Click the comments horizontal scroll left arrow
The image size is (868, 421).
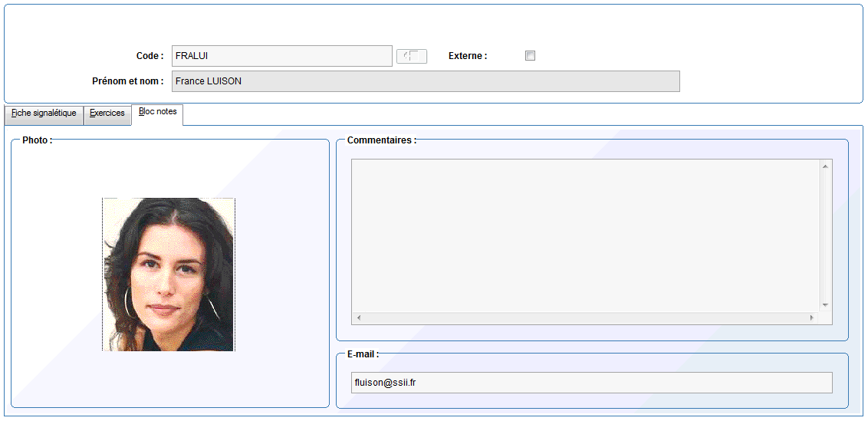(358, 318)
